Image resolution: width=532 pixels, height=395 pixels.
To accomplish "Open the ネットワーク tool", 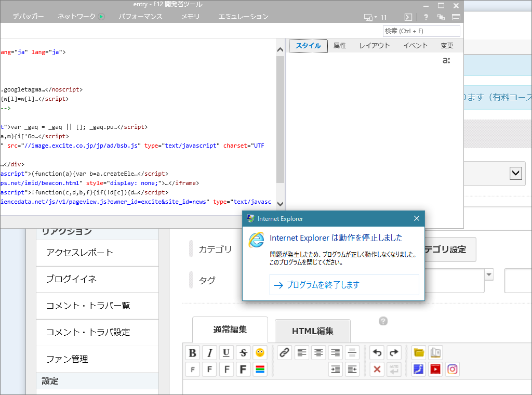I will coord(77,17).
